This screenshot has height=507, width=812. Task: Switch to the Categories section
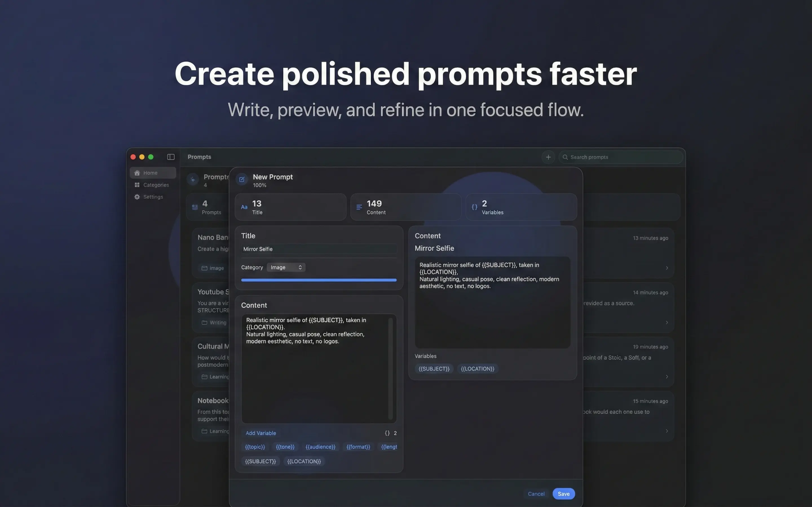[156, 185]
